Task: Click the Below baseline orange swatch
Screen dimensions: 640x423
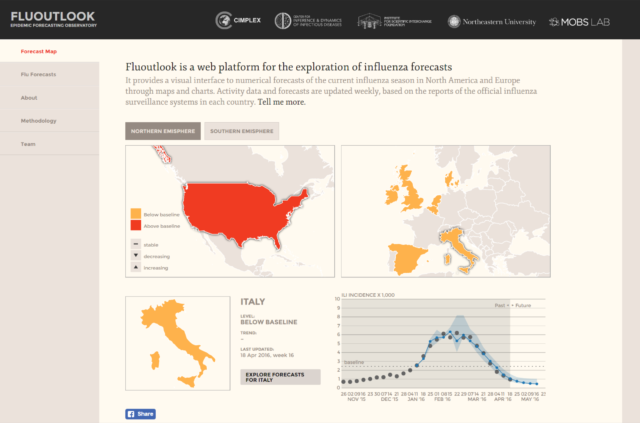Action: click(x=136, y=214)
